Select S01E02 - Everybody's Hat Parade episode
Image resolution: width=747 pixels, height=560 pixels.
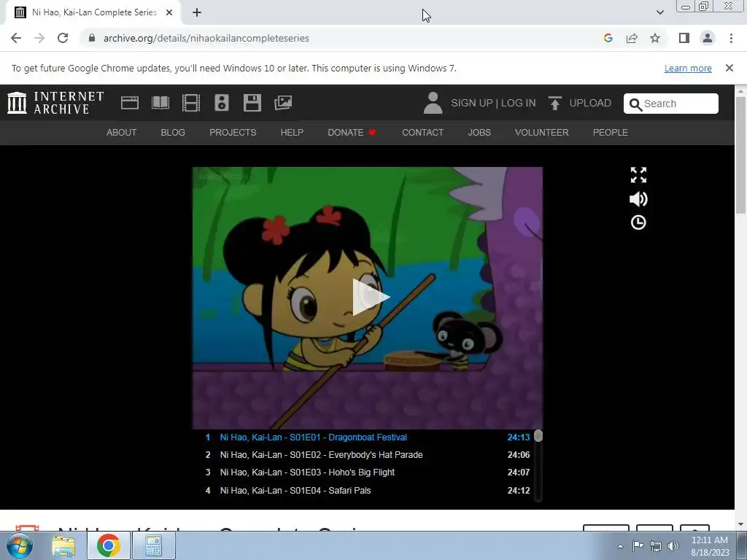(368, 455)
